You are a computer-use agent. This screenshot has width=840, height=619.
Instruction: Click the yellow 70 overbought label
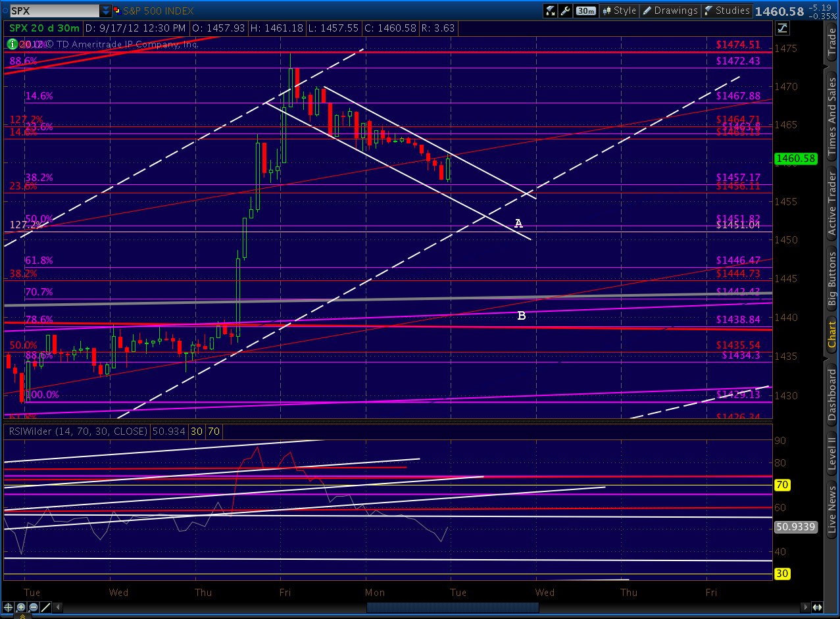783,485
